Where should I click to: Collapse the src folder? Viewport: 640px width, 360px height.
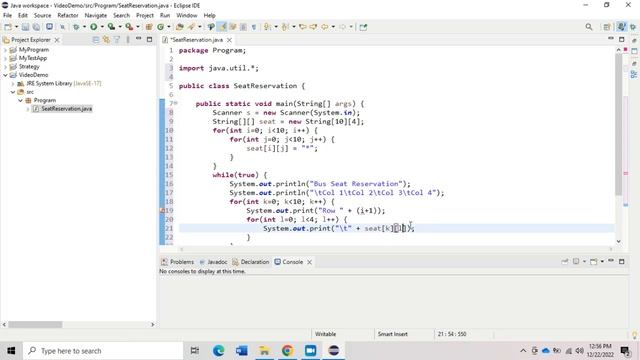(13, 92)
